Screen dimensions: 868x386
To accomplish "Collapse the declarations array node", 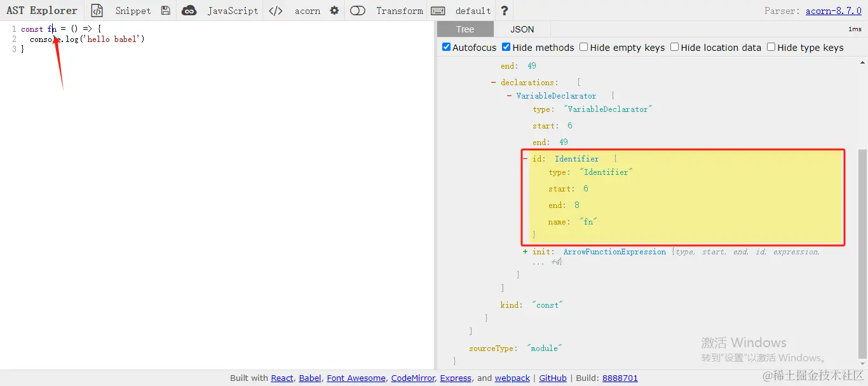I will click(494, 83).
